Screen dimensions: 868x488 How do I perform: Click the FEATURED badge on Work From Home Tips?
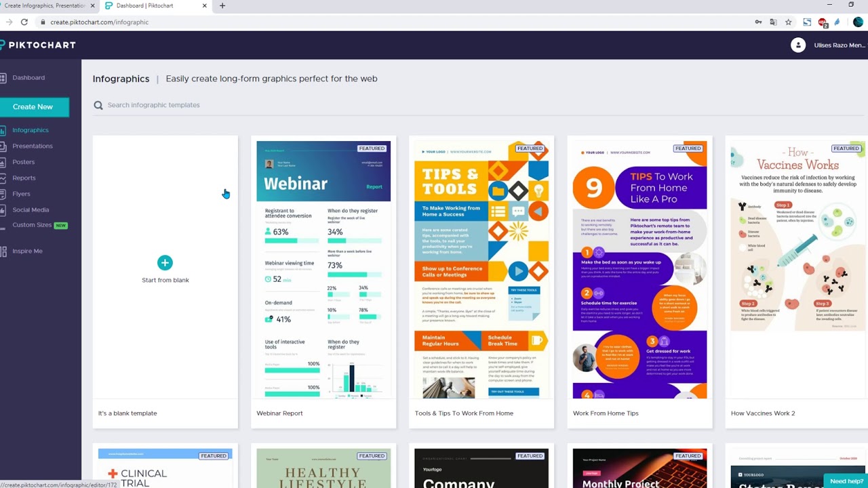[x=688, y=148]
